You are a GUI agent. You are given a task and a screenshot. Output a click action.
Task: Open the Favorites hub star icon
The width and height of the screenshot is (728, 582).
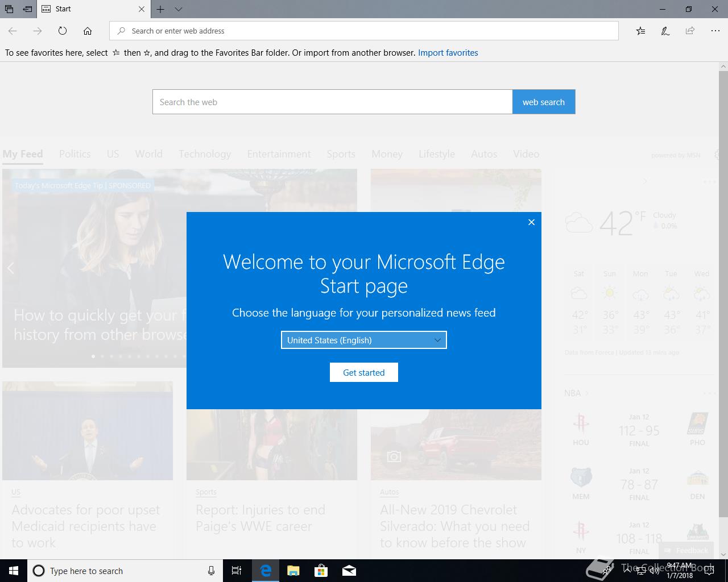(x=640, y=31)
